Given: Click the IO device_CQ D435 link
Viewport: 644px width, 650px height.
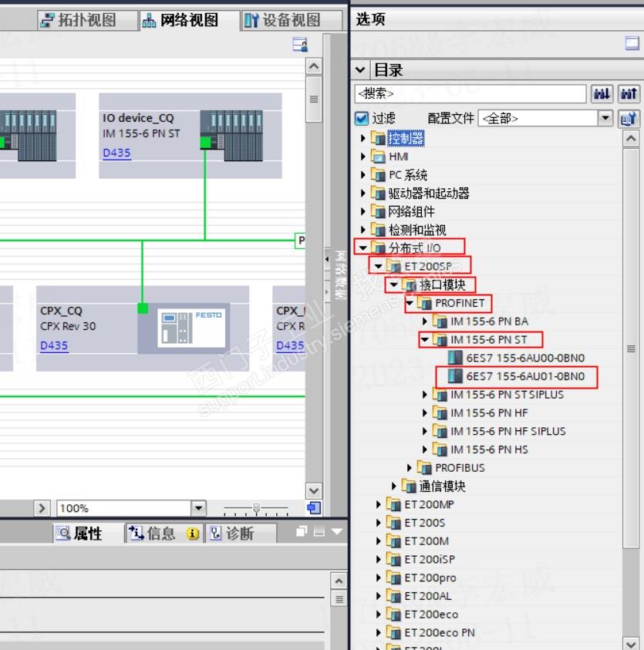Looking at the screenshot, I should (116, 153).
